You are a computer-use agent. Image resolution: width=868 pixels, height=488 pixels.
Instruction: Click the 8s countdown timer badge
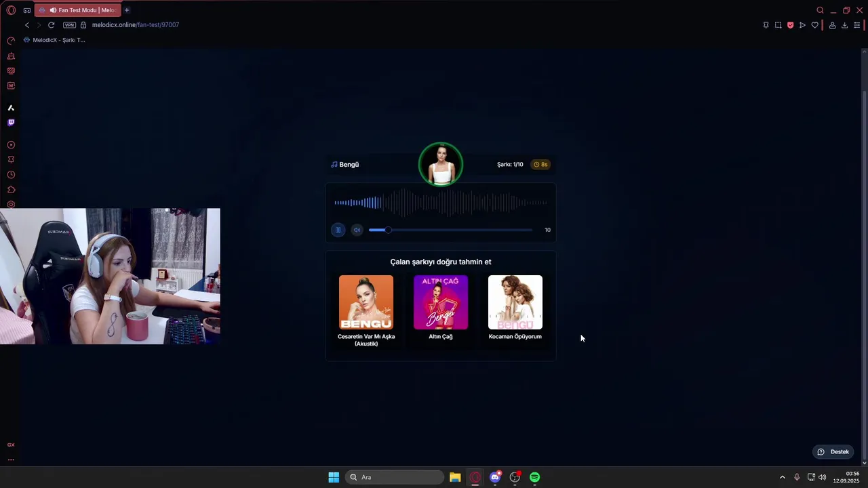coord(540,165)
